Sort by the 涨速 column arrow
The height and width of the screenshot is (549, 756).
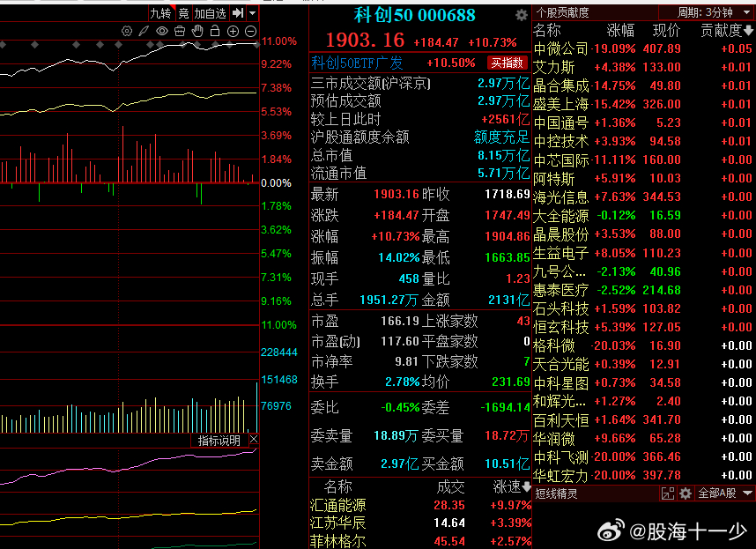(527, 486)
